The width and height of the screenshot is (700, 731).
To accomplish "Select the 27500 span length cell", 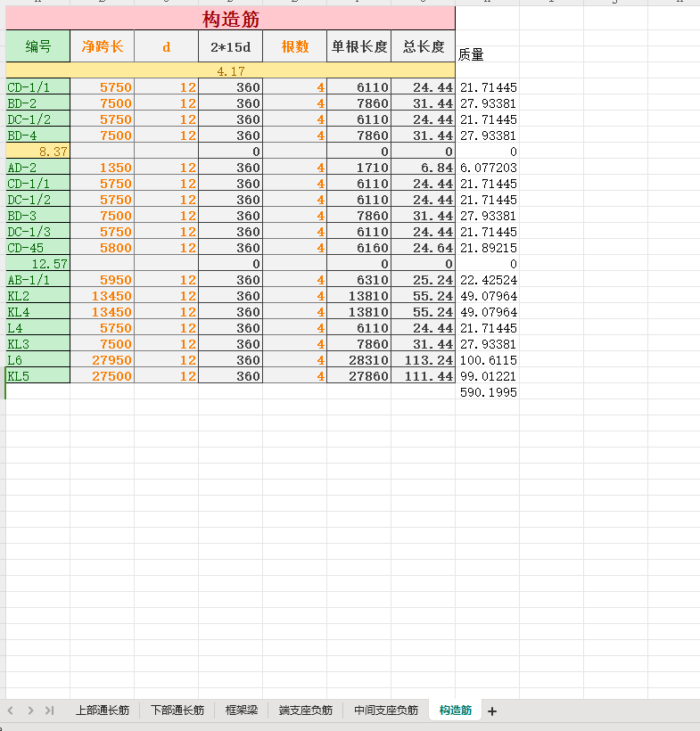I will [x=103, y=376].
